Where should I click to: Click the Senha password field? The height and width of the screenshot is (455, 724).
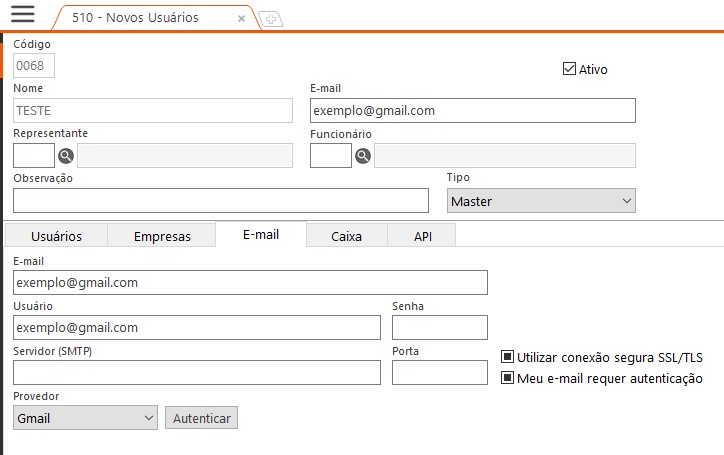click(x=439, y=328)
